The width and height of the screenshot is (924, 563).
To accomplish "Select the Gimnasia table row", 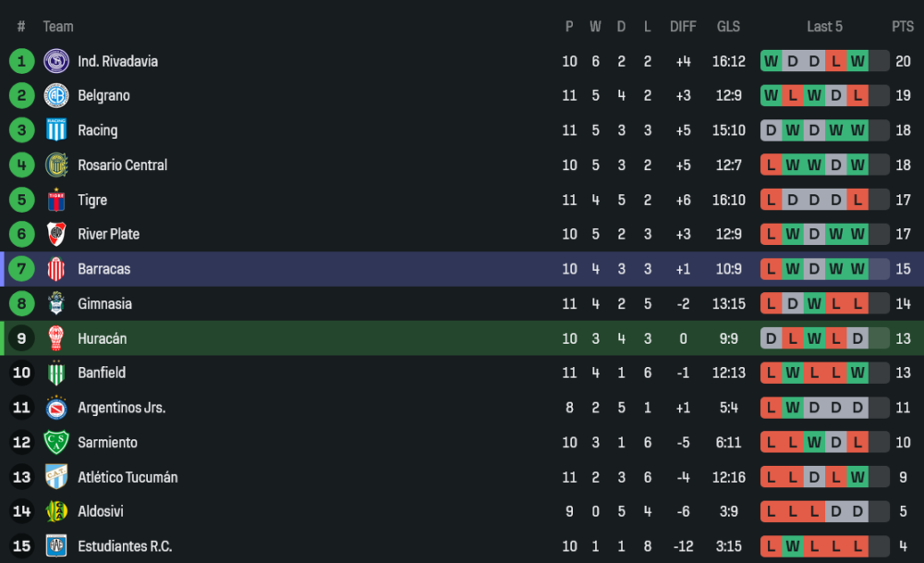I will (x=462, y=303).
